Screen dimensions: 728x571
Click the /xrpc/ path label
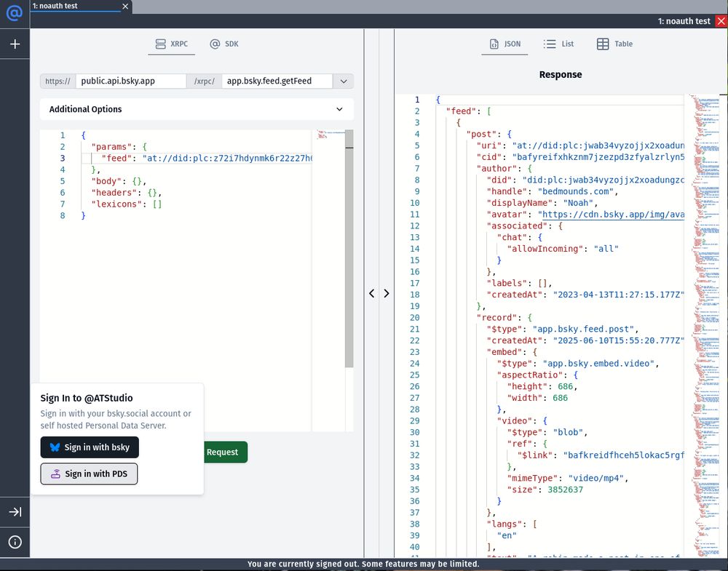pos(205,81)
